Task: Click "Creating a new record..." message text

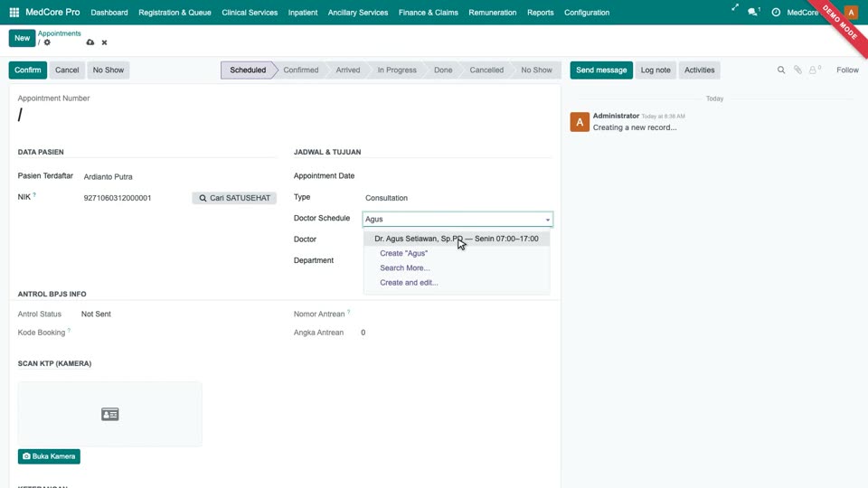Action: pos(635,127)
